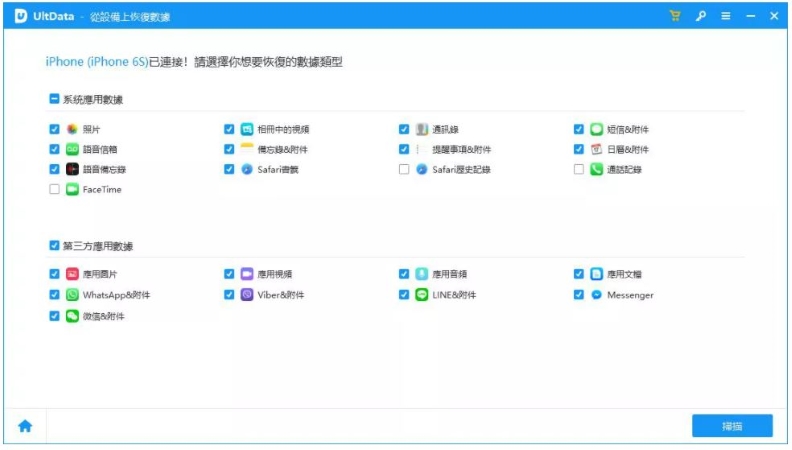The height and width of the screenshot is (450, 792).
Task: Click the Calendar & attachments icon
Action: point(597,149)
